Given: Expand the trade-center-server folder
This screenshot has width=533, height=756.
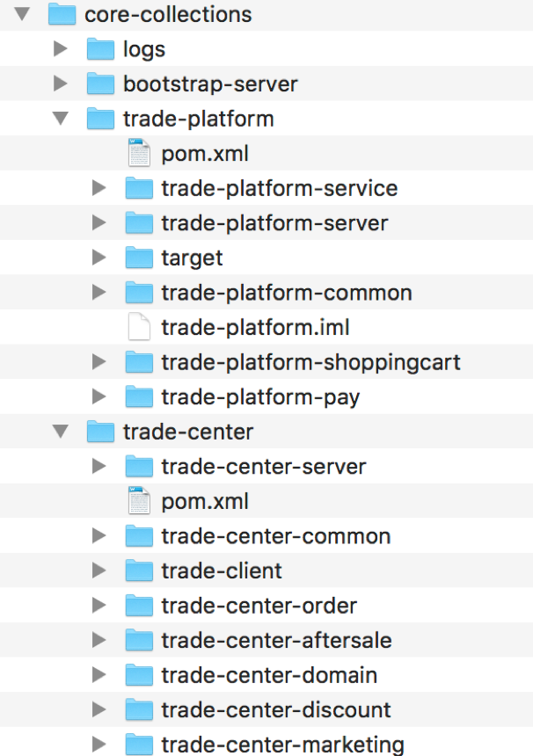Looking at the screenshot, I should click(99, 465).
